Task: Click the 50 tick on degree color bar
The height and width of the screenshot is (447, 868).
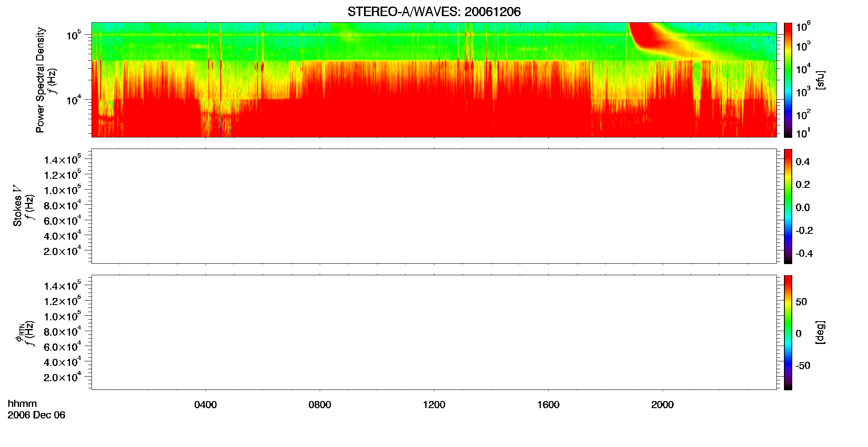Action: [801, 302]
